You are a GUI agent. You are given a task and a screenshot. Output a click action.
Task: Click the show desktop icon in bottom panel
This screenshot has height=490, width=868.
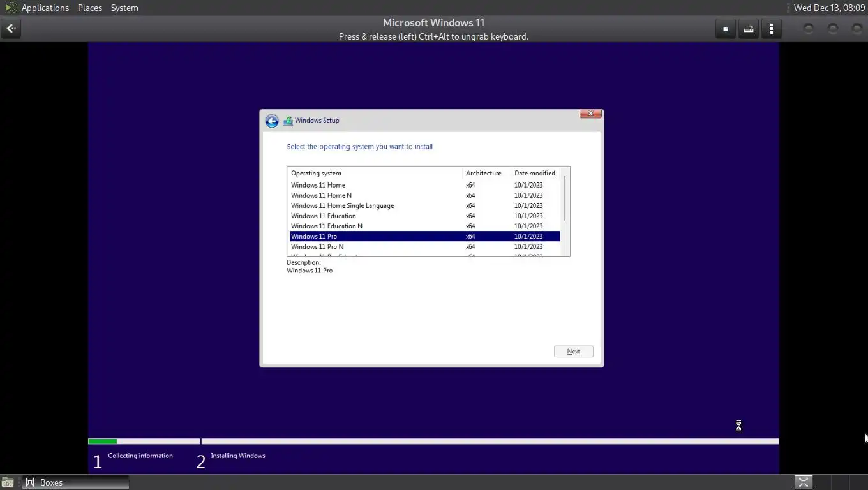pos(7,483)
